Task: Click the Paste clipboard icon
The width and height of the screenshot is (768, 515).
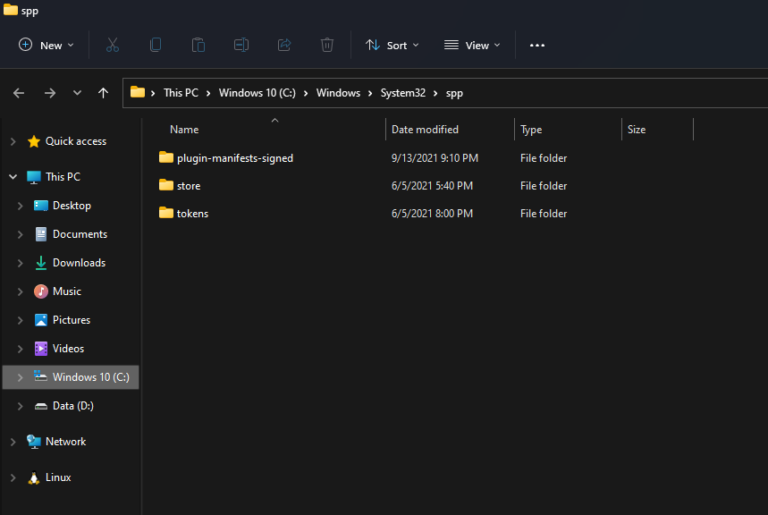Action: [x=198, y=45]
